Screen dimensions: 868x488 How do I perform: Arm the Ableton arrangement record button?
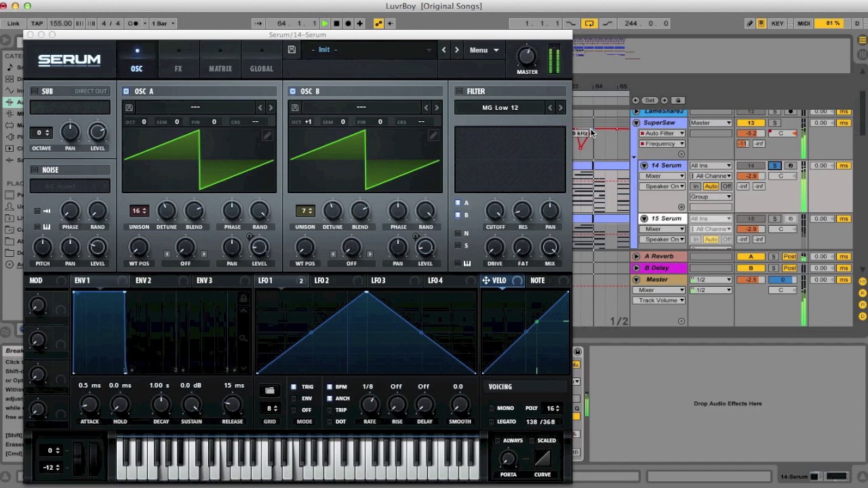point(348,23)
